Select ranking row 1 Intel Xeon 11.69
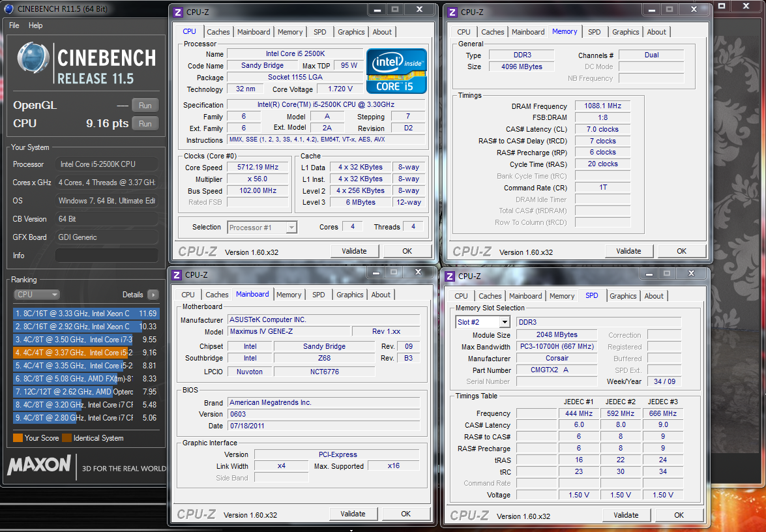Image resolution: width=766 pixels, height=532 pixels. coord(86,313)
